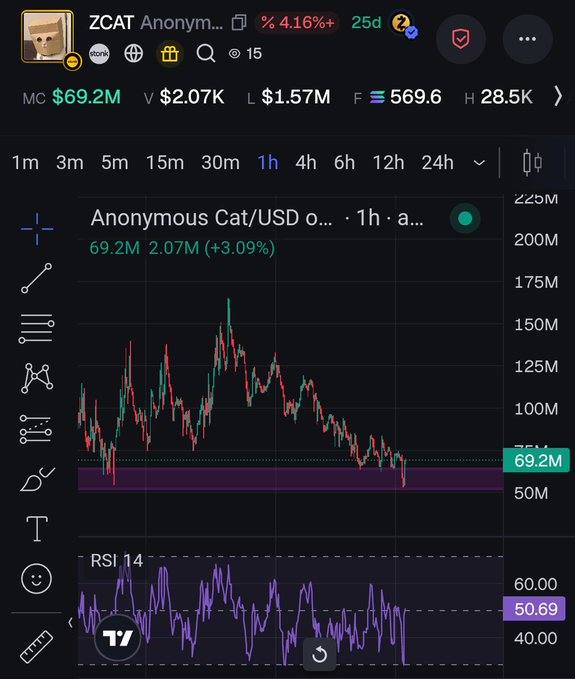Select the 3m timeframe

point(69,163)
